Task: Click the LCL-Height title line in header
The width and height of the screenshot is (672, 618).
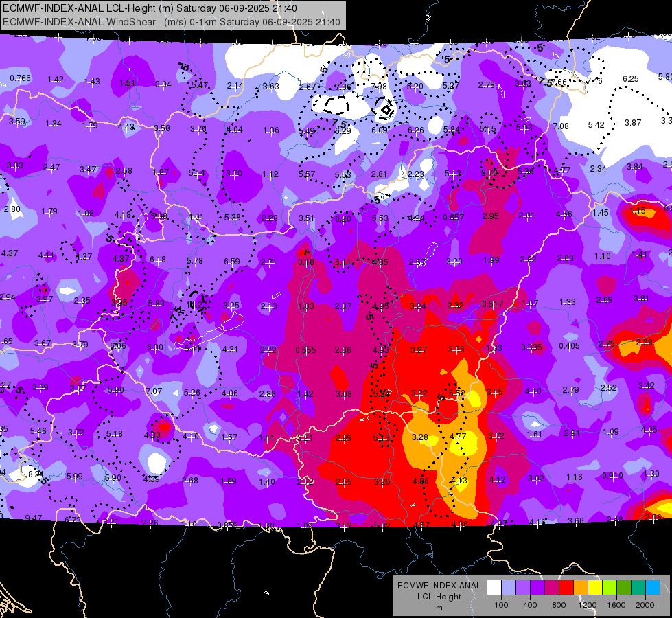Action: point(150,8)
